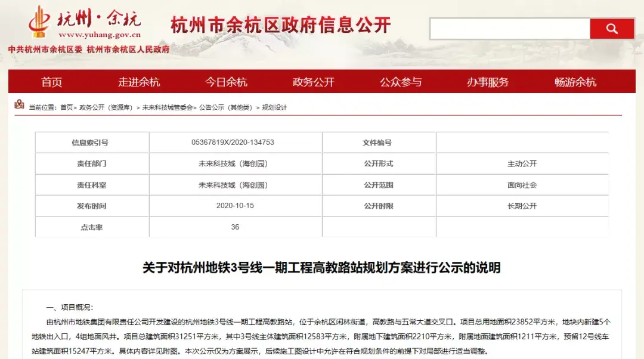Click the magnifier search button
This screenshot has height=359, width=644.
(612, 29)
